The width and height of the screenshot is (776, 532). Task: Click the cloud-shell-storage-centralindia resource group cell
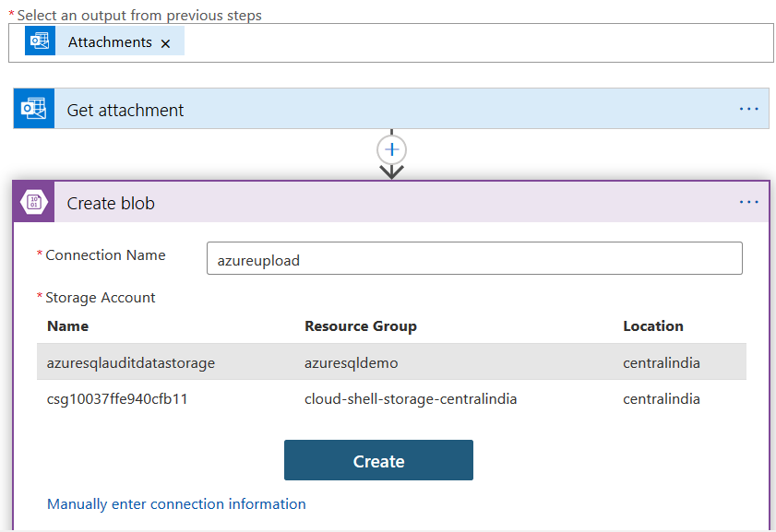pos(411,399)
